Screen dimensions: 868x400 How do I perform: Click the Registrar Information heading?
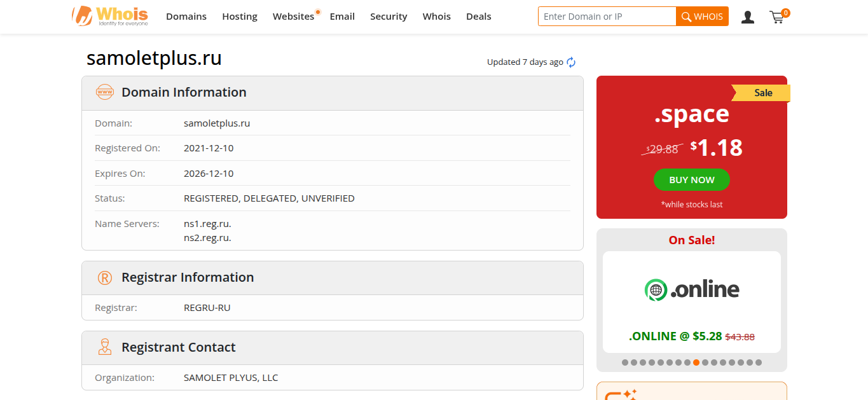(188, 277)
